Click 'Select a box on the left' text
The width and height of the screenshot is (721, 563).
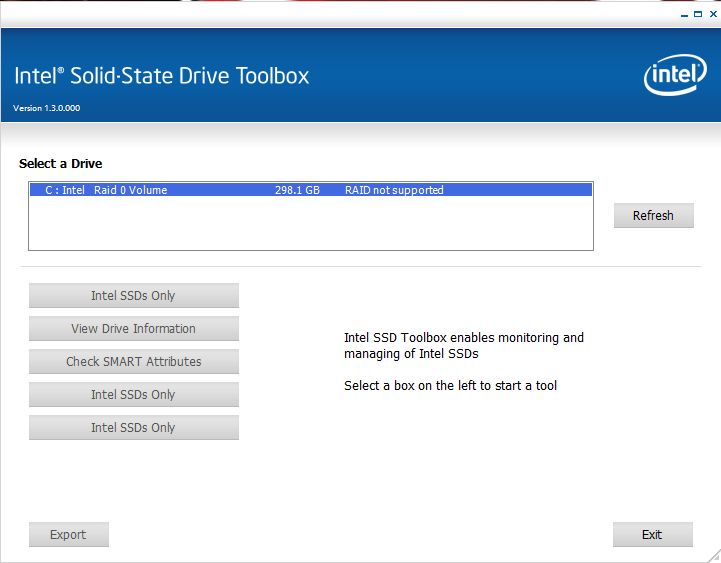[x=450, y=385]
